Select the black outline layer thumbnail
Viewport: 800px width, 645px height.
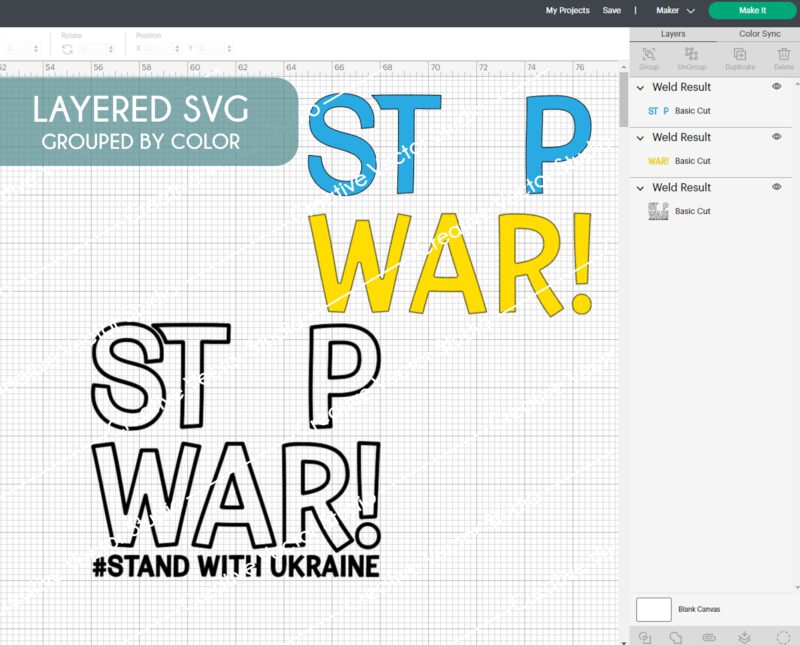(x=658, y=211)
